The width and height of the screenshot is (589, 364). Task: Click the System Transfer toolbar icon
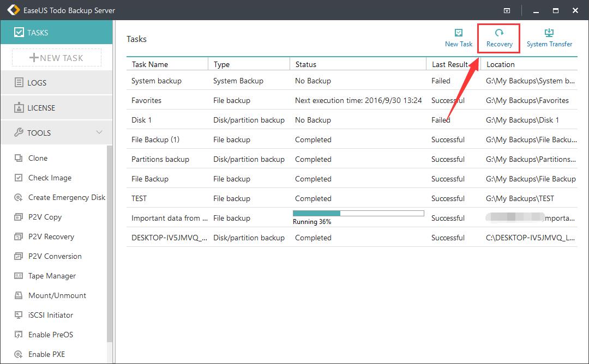tap(549, 33)
